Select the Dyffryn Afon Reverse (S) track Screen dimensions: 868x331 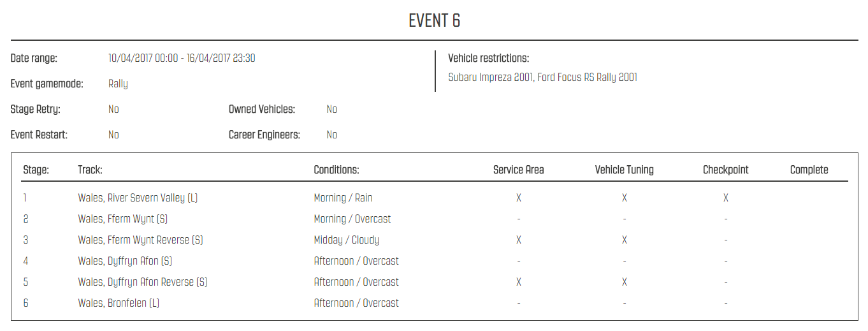point(143,282)
